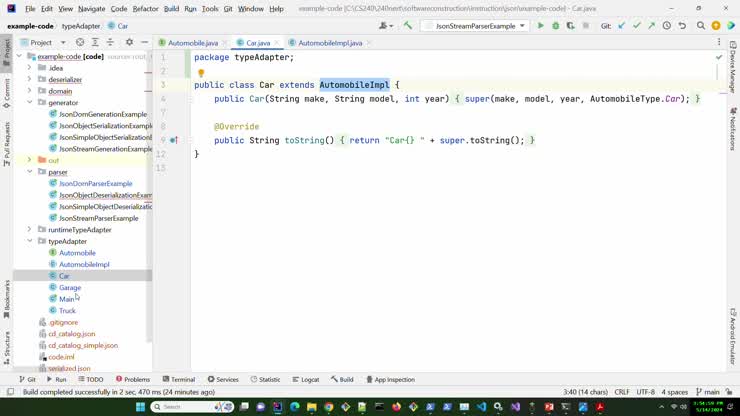Open the Logcat tool window
Screen dimensions: 740x416
[x=305, y=379]
